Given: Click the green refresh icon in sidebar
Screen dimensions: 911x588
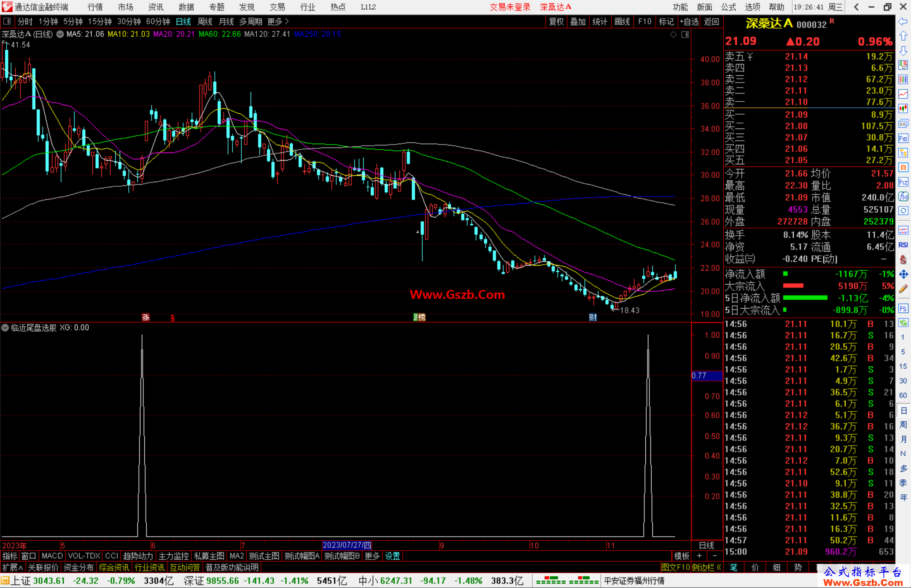Looking at the screenshot, I should 903,323.
